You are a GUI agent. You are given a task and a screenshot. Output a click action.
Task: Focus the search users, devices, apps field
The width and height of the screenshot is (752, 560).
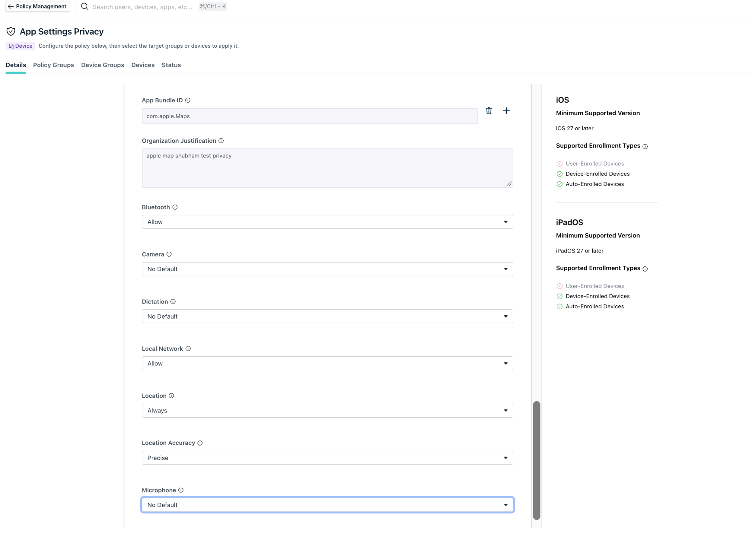142,7
